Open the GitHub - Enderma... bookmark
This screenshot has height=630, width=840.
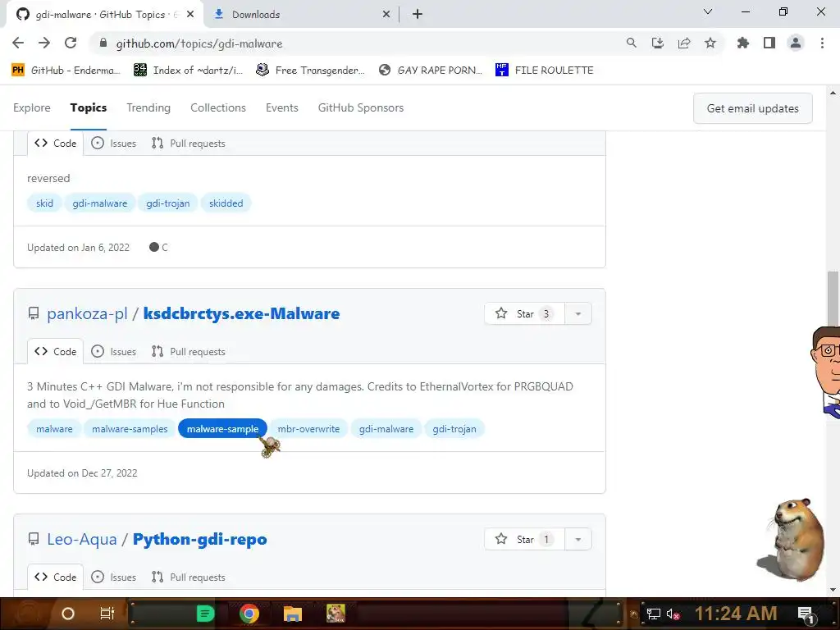tap(66, 71)
